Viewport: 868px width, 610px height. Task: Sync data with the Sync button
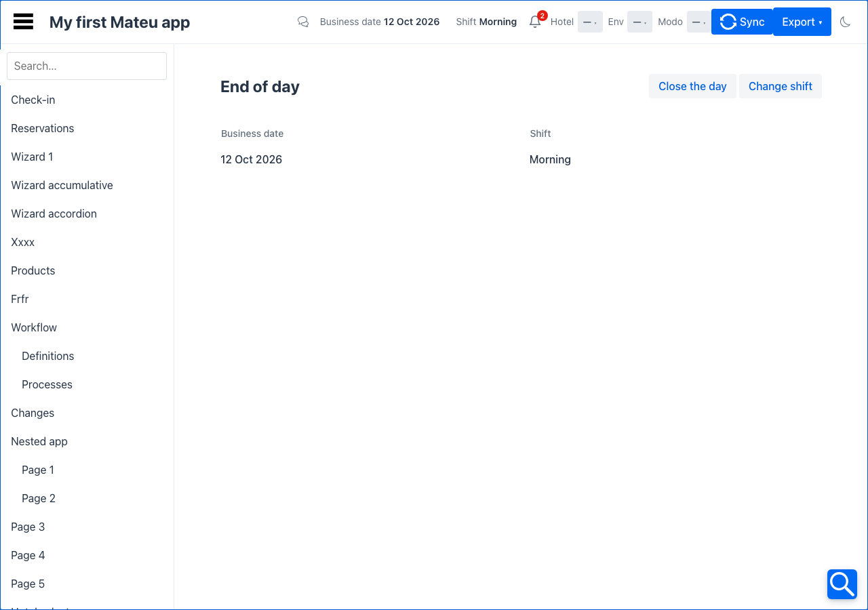[742, 22]
